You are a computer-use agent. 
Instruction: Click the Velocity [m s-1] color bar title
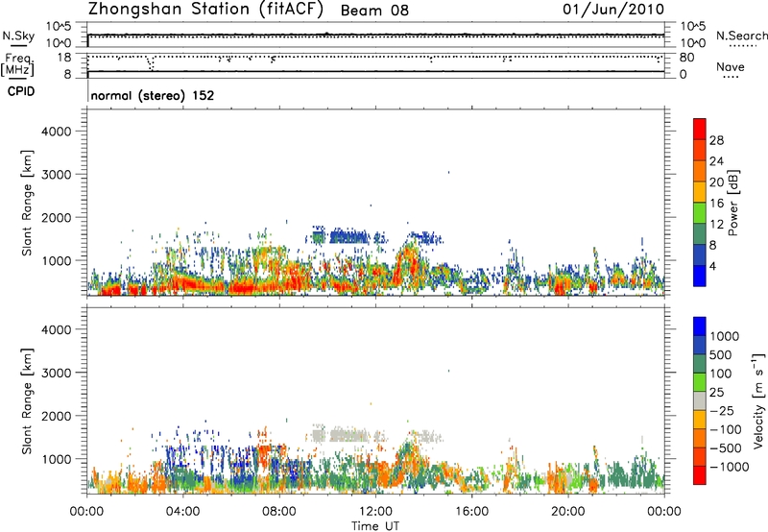(758, 400)
